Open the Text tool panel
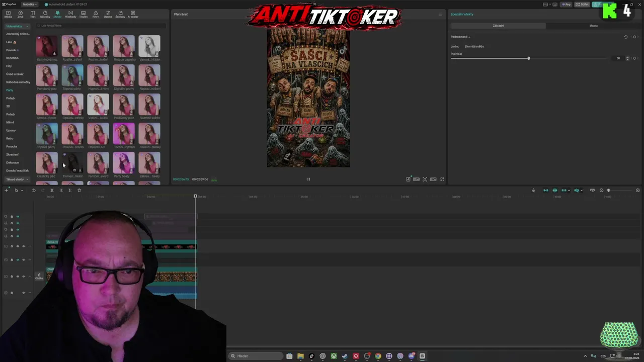This screenshot has height=362, width=644. 33,14
